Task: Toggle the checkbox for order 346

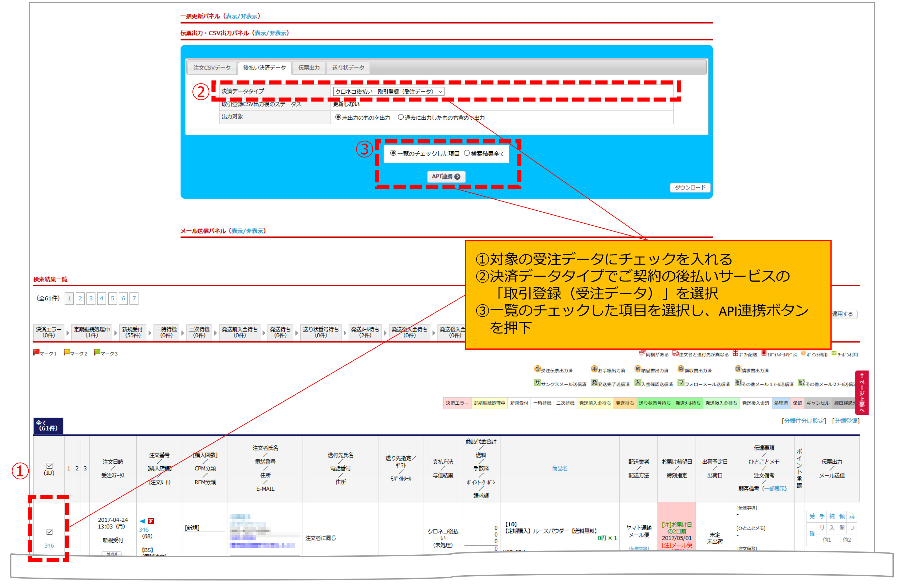Action: 49,532
